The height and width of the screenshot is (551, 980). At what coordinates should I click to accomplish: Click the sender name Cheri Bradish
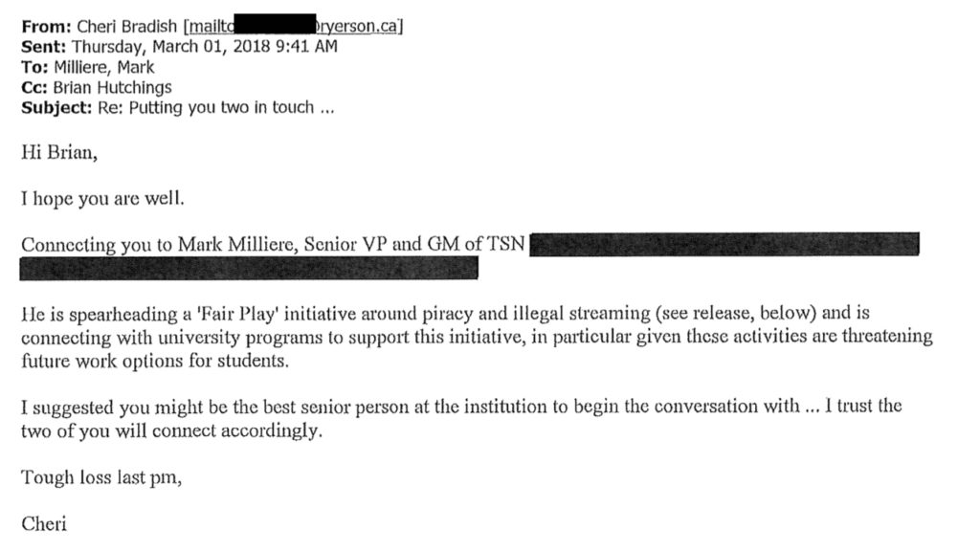[x=127, y=26]
